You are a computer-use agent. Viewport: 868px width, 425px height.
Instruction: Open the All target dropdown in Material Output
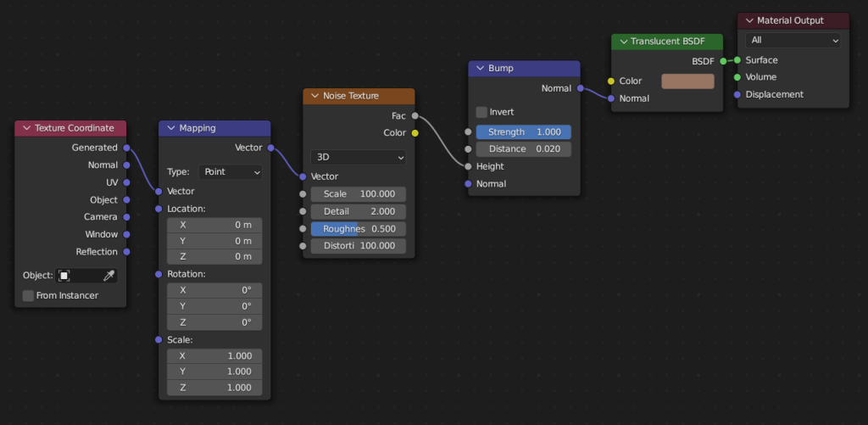click(x=793, y=40)
